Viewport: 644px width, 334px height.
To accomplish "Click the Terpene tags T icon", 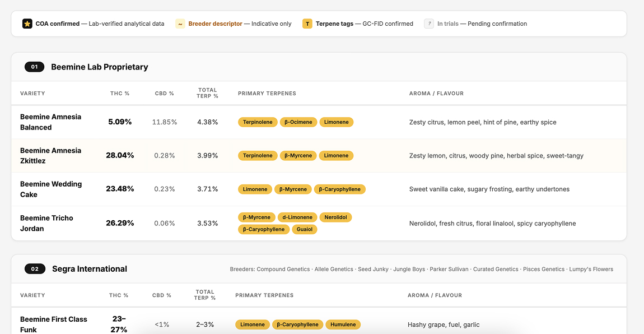I will (307, 24).
